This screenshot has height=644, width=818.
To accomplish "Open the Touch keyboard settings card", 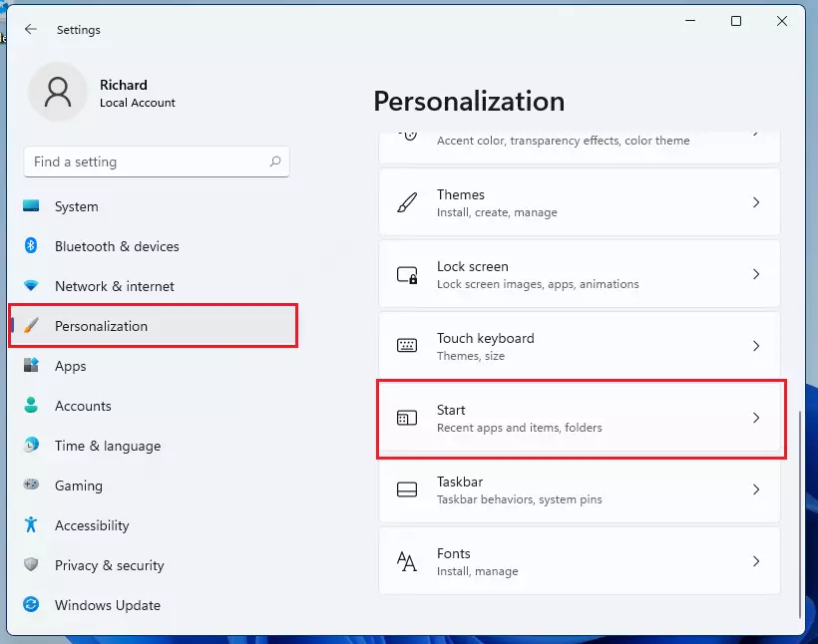I will tap(580, 346).
